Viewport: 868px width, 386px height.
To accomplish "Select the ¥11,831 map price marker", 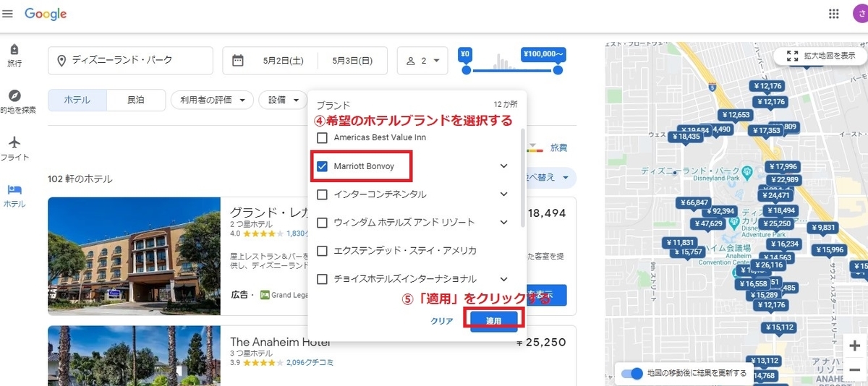I will pyautogui.click(x=680, y=242).
